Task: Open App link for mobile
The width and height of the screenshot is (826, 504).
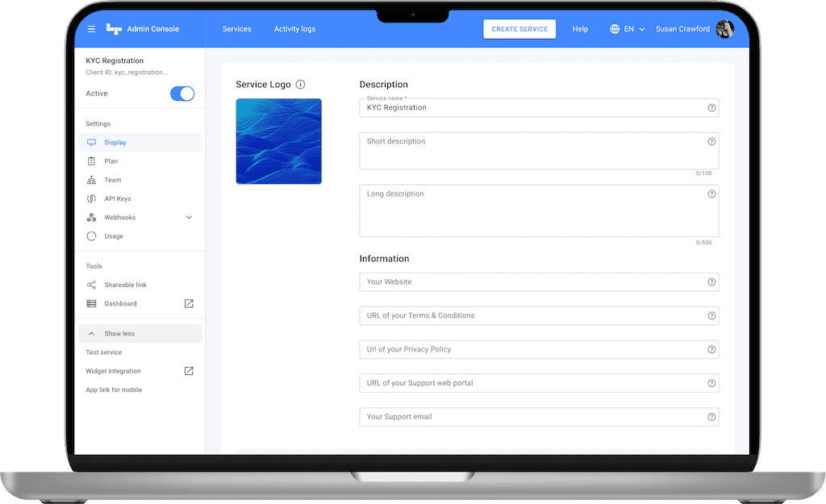Action: (x=114, y=389)
